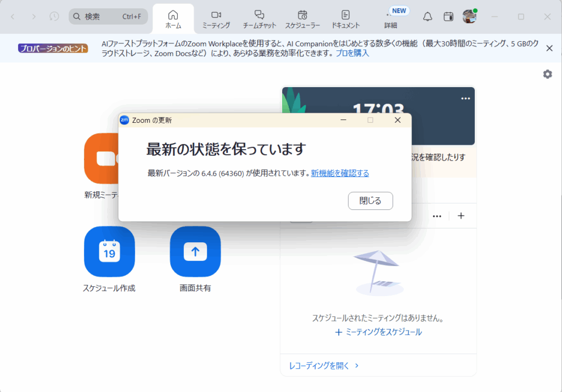Follow the プロを購入 link
562x392 pixels.
[x=352, y=53]
